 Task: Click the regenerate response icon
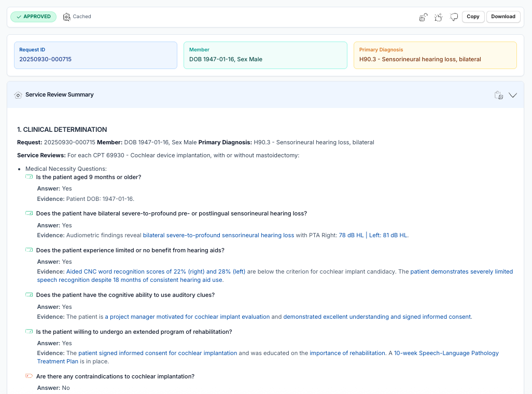tap(423, 17)
